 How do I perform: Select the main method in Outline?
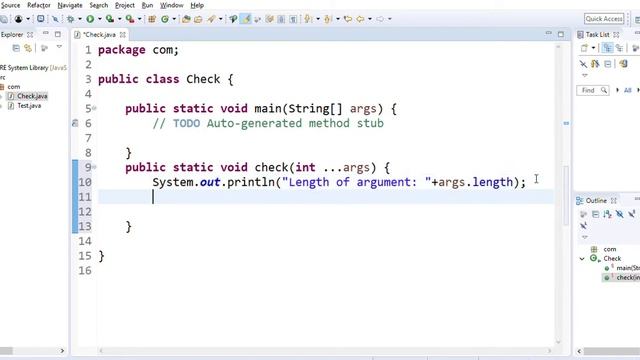click(627, 268)
